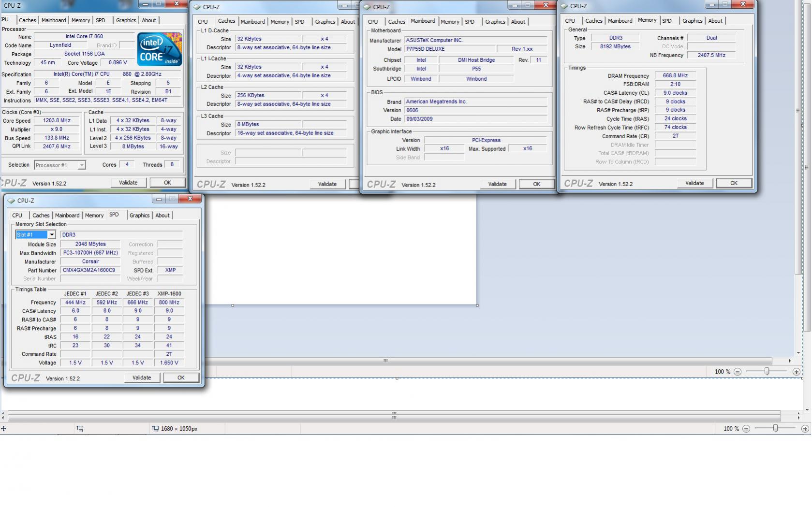Open the Caches tab in the CPU-Z Processor window

[x=28, y=20]
